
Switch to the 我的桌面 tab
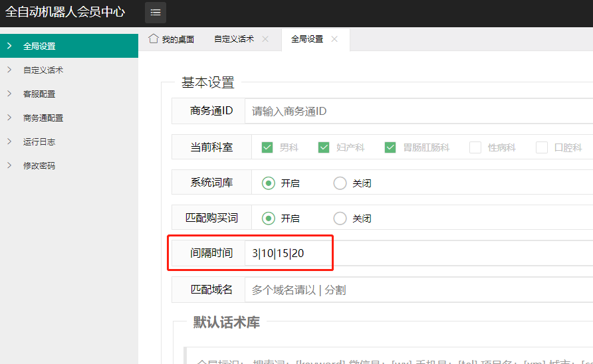click(178, 39)
